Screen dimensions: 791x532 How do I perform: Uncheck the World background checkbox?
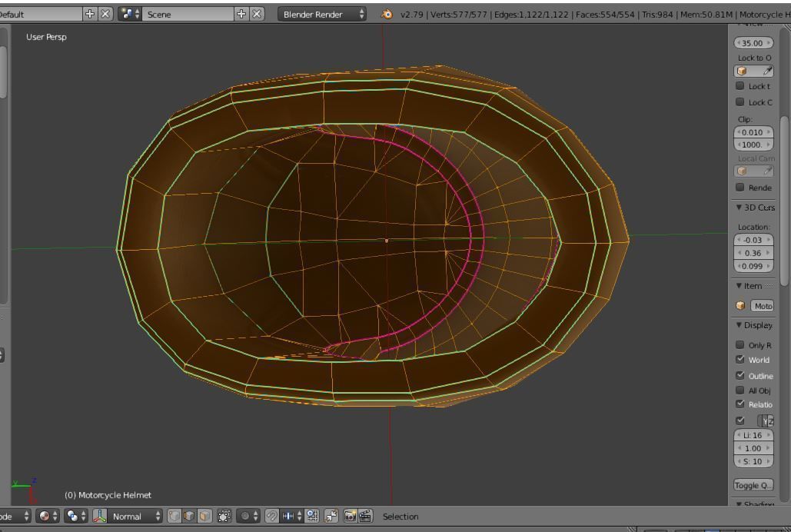(740, 360)
